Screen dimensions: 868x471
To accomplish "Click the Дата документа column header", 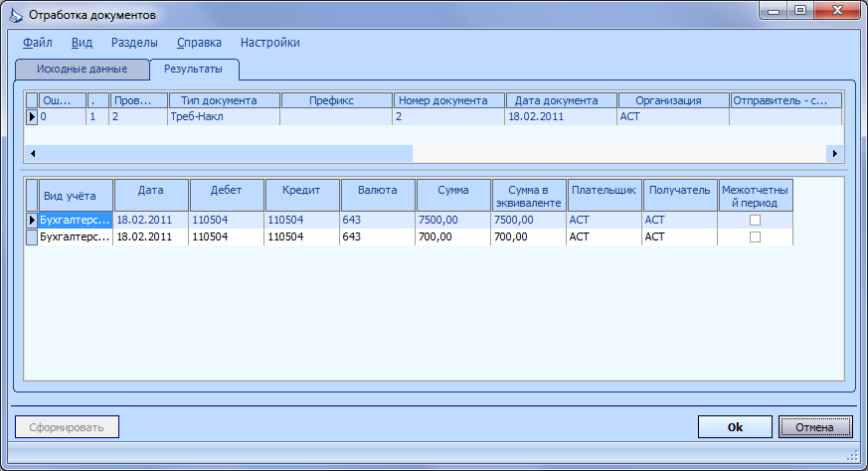I will tap(562, 100).
